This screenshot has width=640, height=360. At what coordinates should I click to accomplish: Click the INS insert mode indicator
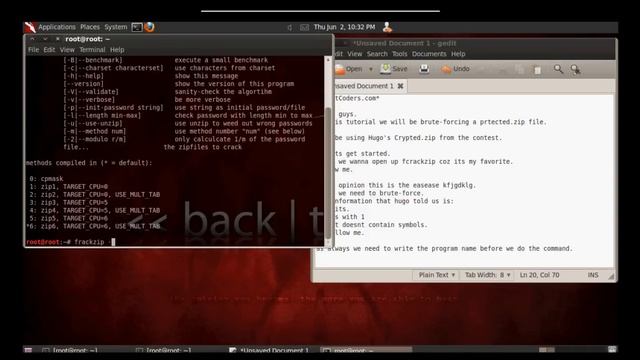point(593,275)
